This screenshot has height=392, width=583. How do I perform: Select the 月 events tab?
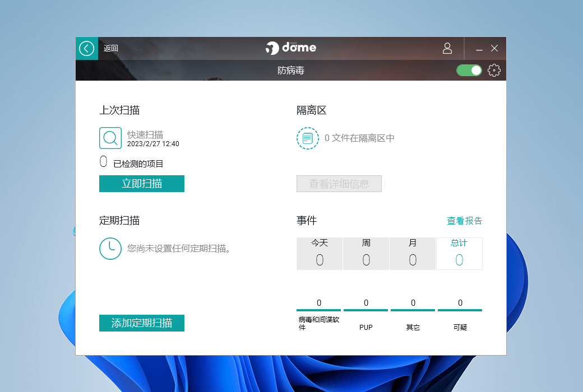tap(413, 254)
